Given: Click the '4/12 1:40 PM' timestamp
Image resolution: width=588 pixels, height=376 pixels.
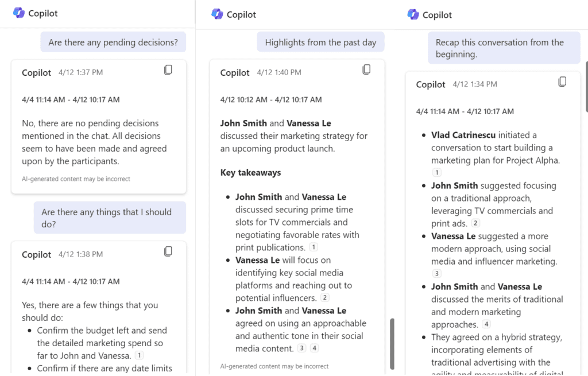Looking at the screenshot, I should (x=279, y=72).
